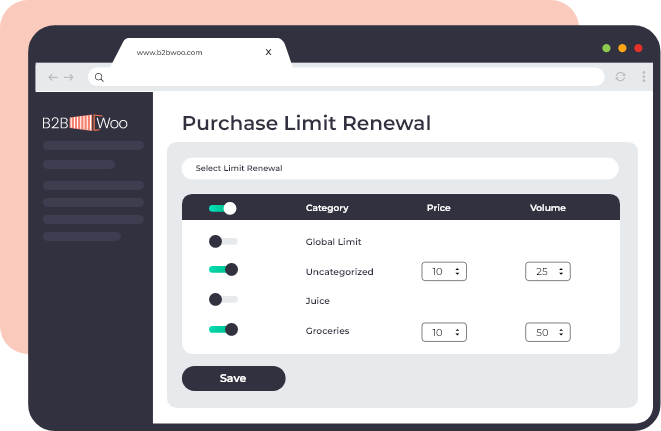Click the green window control dot

(606, 48)
